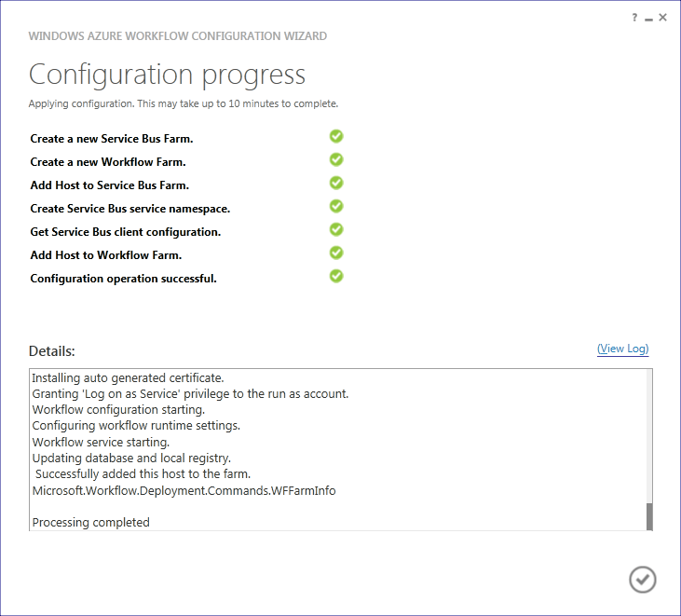Screen dimensions: 681x616
Task: Click green check beside Add Host to Service Bus Farm
Action: coord(336,183)
